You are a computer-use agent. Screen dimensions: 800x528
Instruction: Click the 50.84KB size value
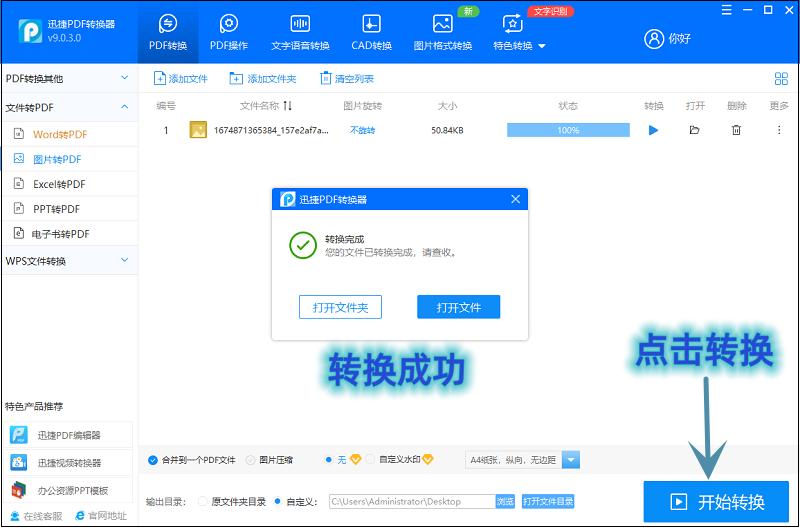coord(447,131)
